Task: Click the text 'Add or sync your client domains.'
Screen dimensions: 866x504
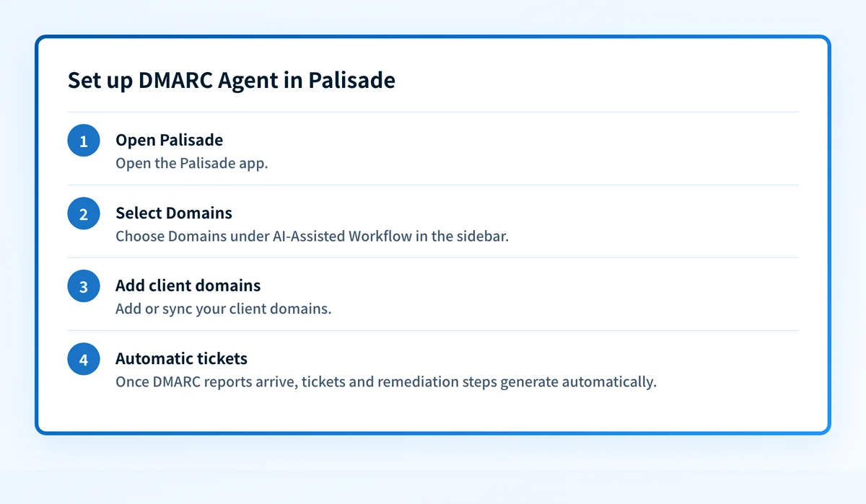Action: (223, 309)
